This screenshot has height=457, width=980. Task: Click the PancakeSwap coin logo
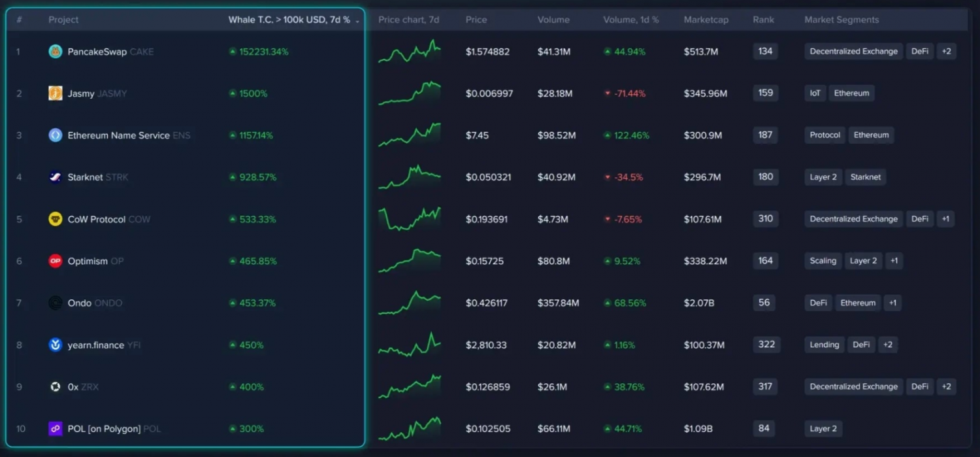(56, 52)
